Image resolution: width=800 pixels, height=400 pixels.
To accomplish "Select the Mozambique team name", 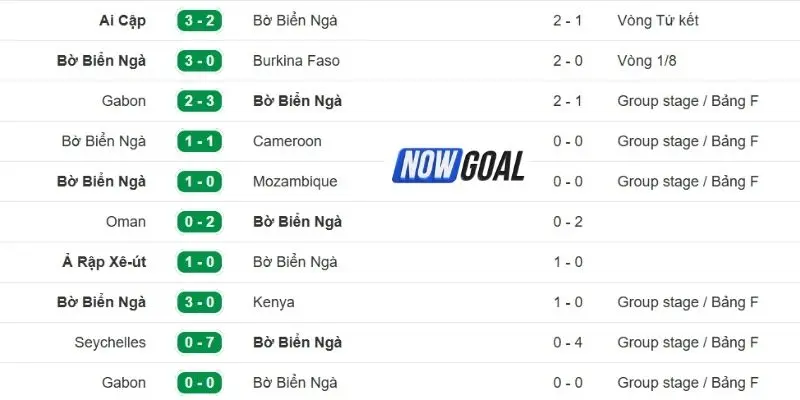I will pos(295,181).
